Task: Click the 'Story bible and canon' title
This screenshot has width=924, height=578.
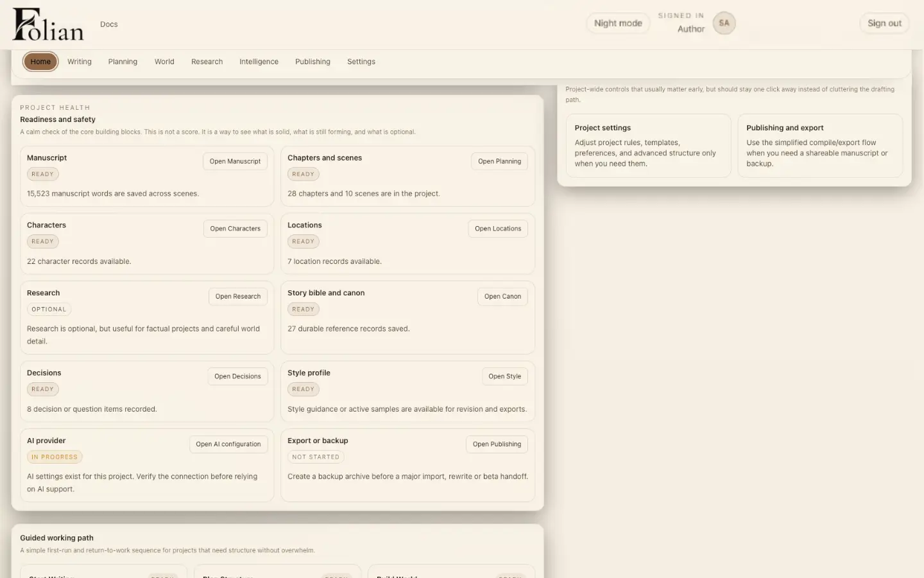Action: [326, 293]
